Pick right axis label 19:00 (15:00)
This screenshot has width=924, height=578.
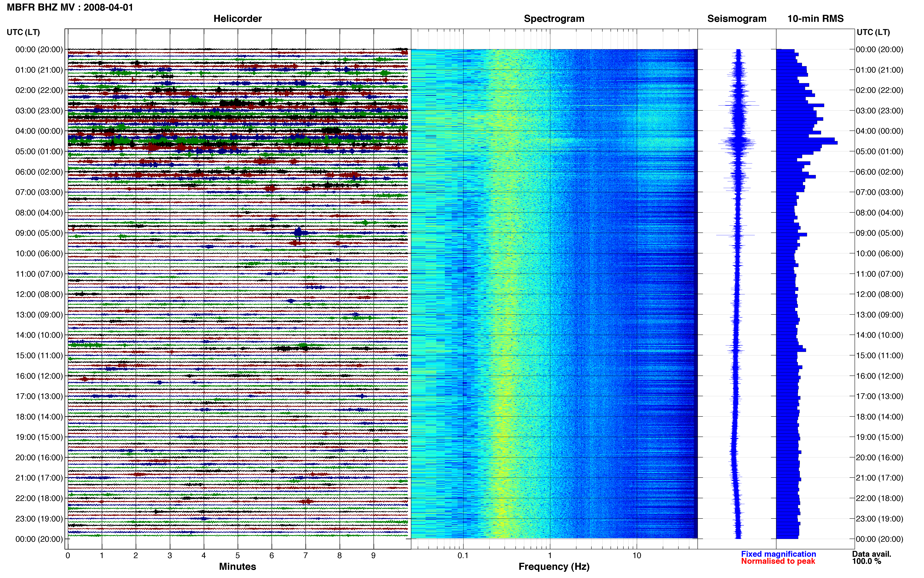point(880,437)
